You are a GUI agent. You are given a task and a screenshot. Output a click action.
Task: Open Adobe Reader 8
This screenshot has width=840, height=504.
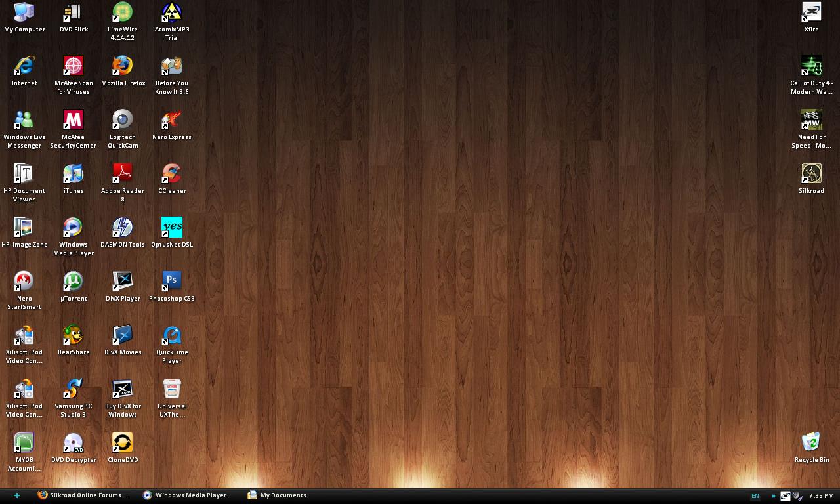click(x=123, y=173)
